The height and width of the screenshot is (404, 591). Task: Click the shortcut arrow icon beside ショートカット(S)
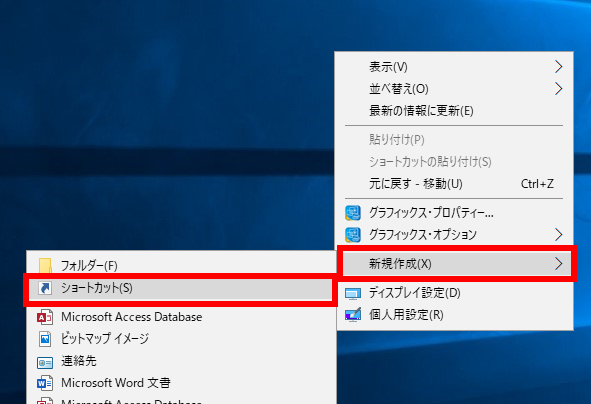click(45, 288)
